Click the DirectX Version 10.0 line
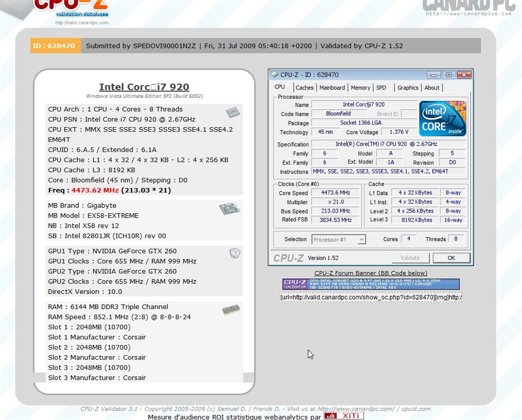 [x=85, y=292]
